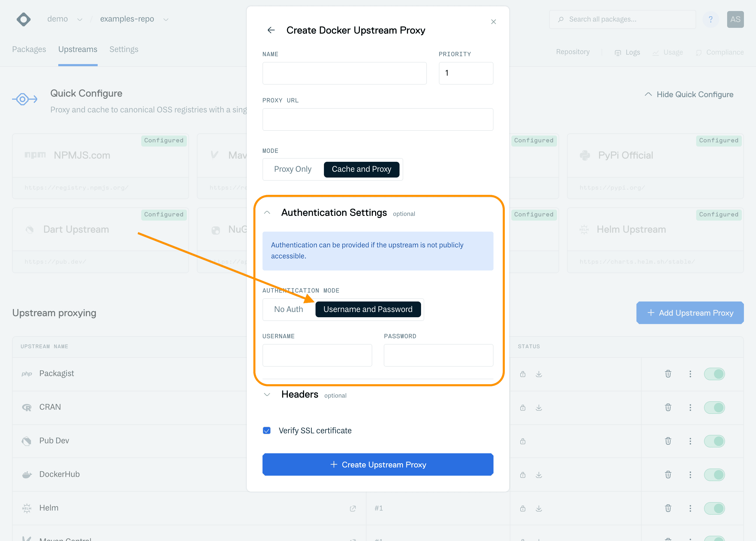Screen dimensions: 756x541
Task: Open Helm upstream external link icon
Action: pos(353,508)
